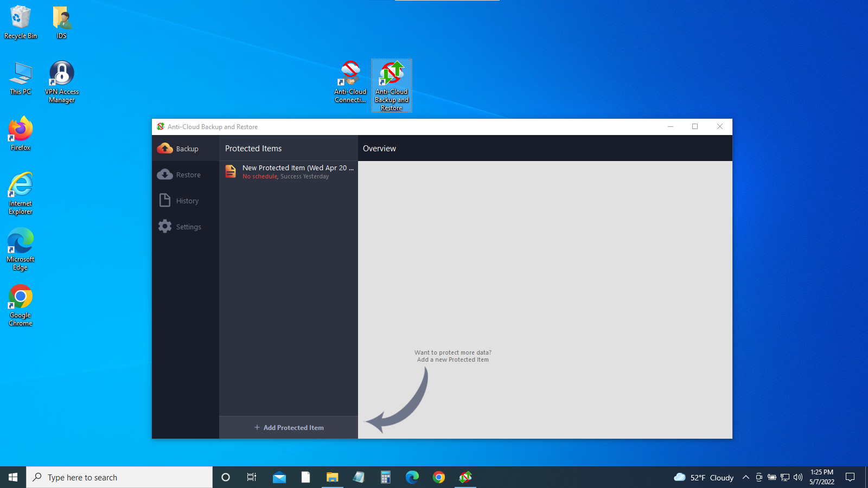Expand the hidden system tray icons chevron
Screen dimensions: 868x488
click(x=746, y=477)
